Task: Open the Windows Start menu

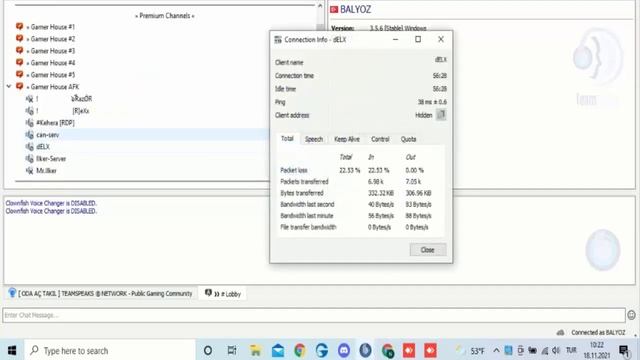Action: pos(12,350)
